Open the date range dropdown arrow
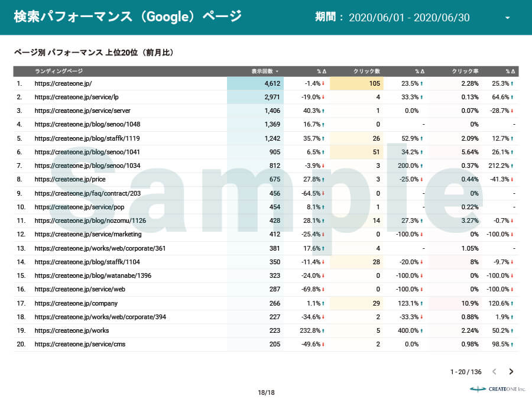532x399 pixels. pyautogui.click(x=507, y=18)
